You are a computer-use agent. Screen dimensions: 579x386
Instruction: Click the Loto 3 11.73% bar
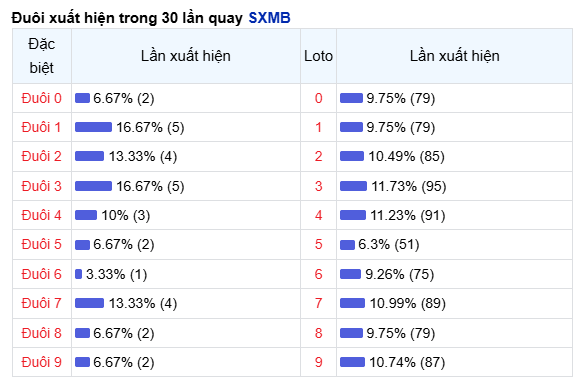point(353,186)
